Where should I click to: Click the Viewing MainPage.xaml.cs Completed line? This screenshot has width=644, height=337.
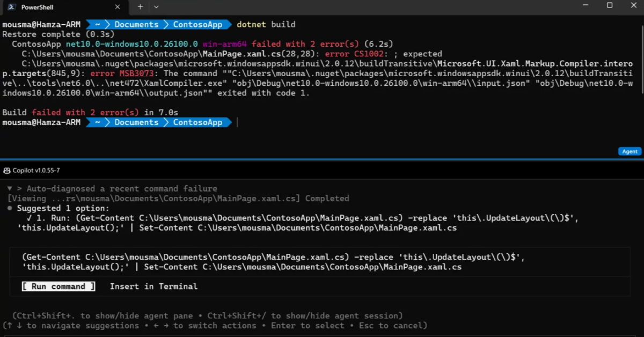(x=178, y=199)
